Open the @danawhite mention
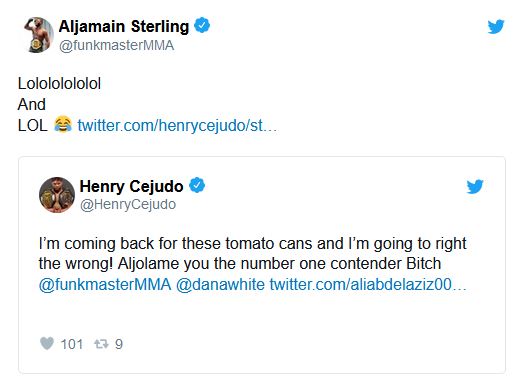 pyautogui.click(x=220, y=285)
